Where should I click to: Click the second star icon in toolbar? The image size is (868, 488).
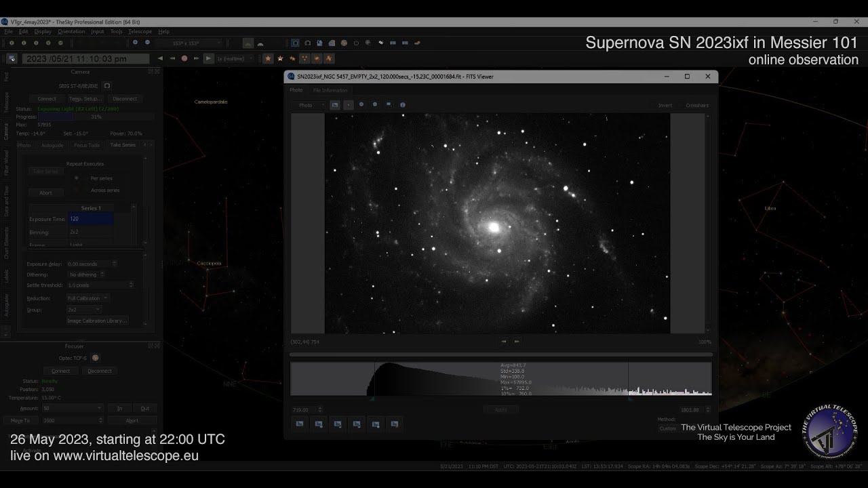point(281,58)
